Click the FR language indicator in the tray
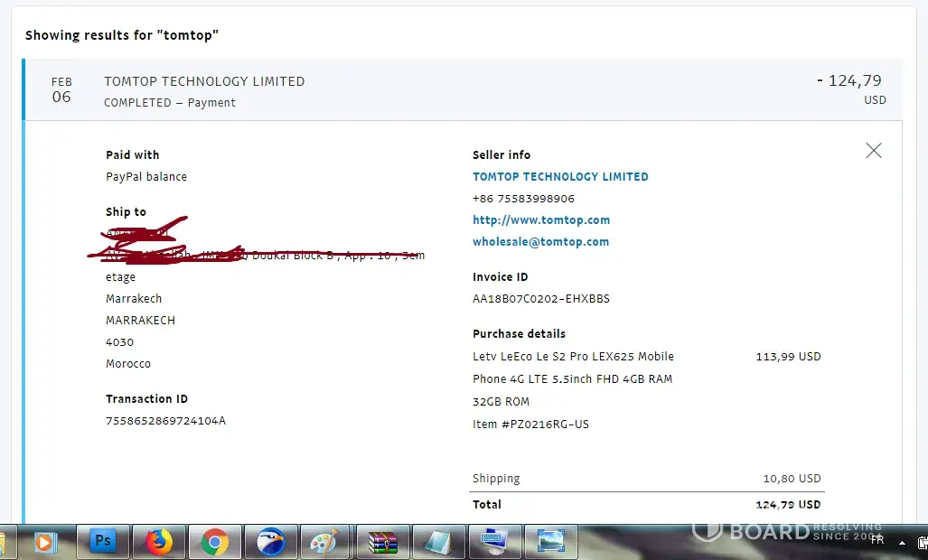928x560 pixels. pyautogui.click(x=877, y=540)
